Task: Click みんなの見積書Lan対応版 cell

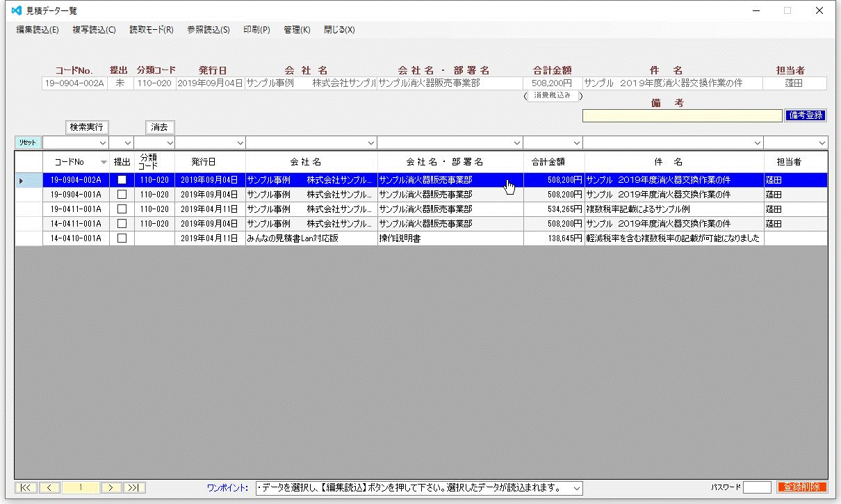Action: coord(311,238)
